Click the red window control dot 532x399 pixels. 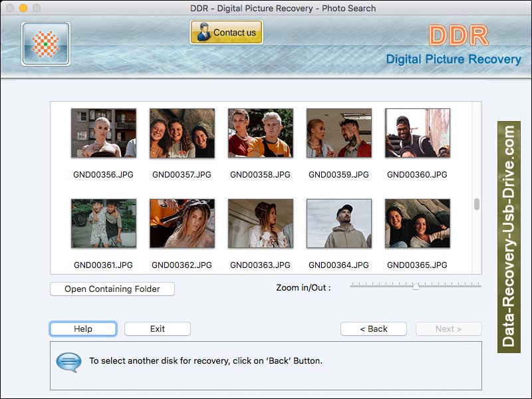(x=9, y=8)
